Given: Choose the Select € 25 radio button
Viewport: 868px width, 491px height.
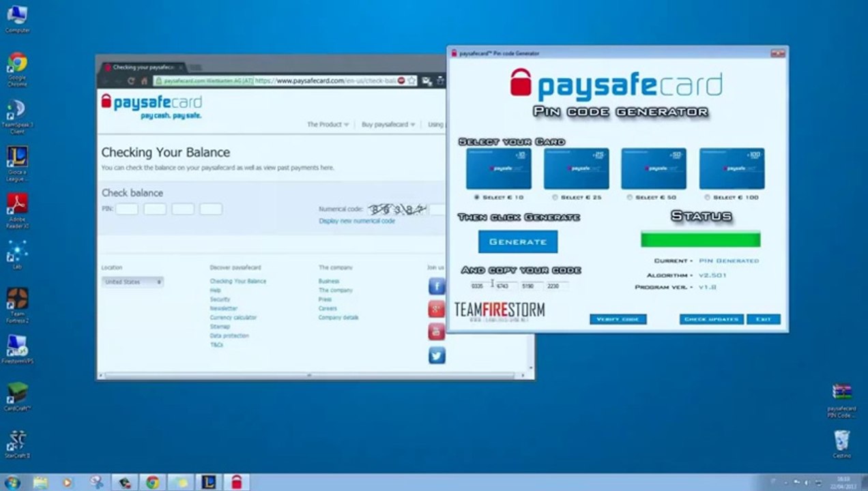Looking at the screenshot, I should point(555,198).
